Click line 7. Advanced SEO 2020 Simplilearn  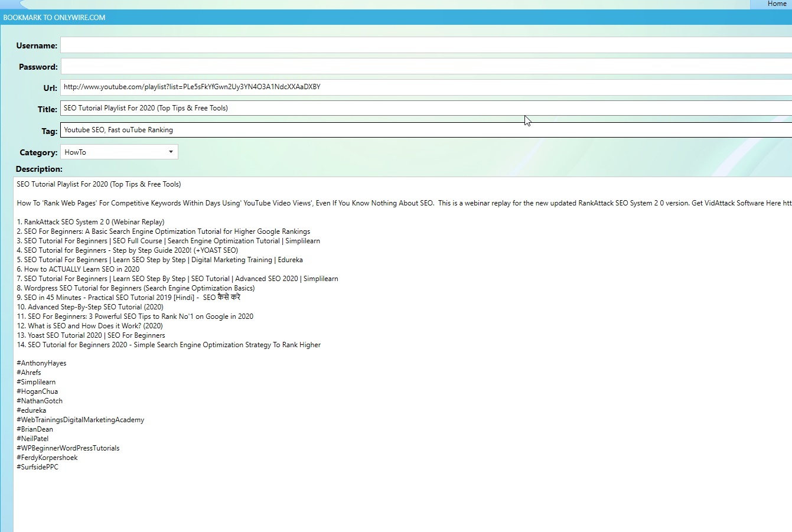point(177,279)
